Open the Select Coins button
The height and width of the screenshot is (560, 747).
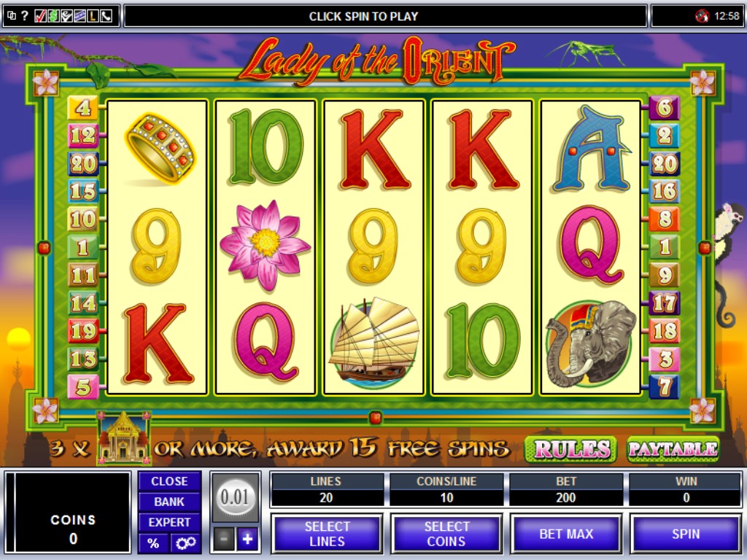click(x=446, y=534)
